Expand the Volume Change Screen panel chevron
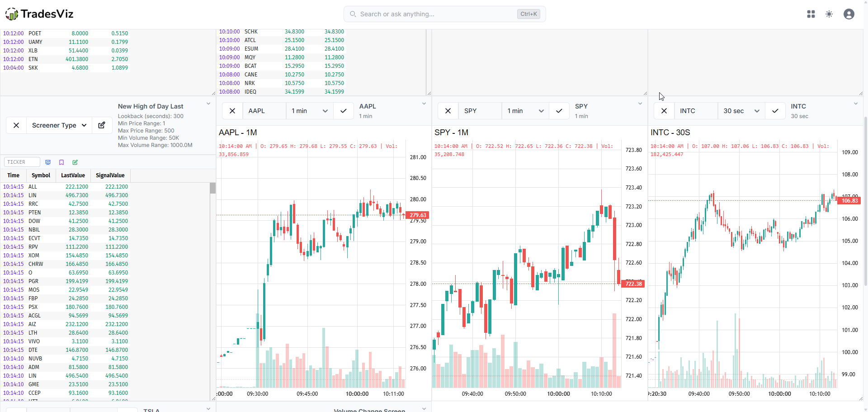 [x=424, y=408]
